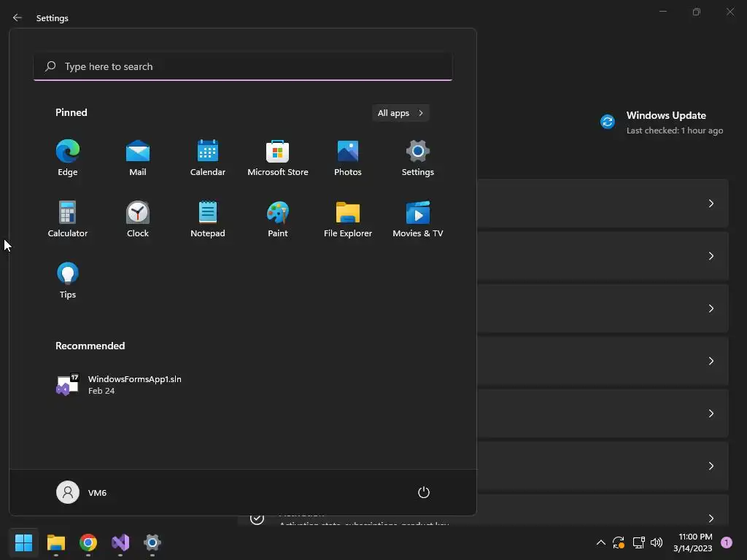Image resolution: width=747 pixels, height=560 pixels.
Task: Open Visual Studio from the taskbar
Action: coord(120,542)
